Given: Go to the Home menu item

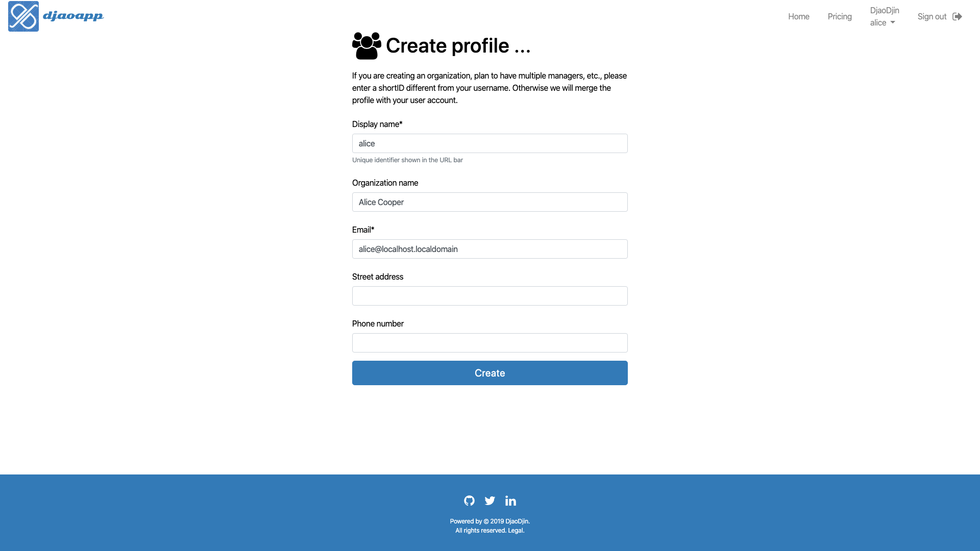Looking at the screenshot, I should tap(799, 16).
